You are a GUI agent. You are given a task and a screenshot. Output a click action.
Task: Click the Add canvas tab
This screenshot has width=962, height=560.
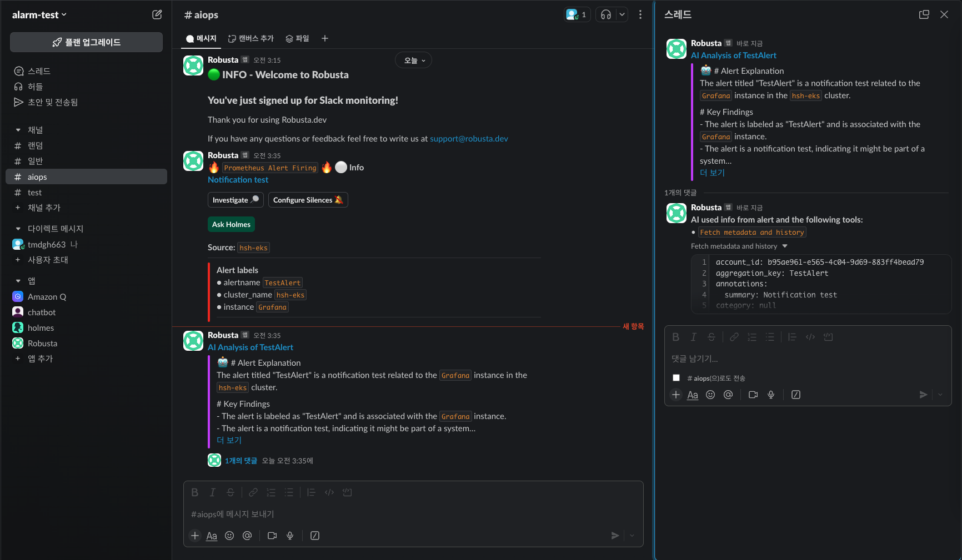pos(251,38)
